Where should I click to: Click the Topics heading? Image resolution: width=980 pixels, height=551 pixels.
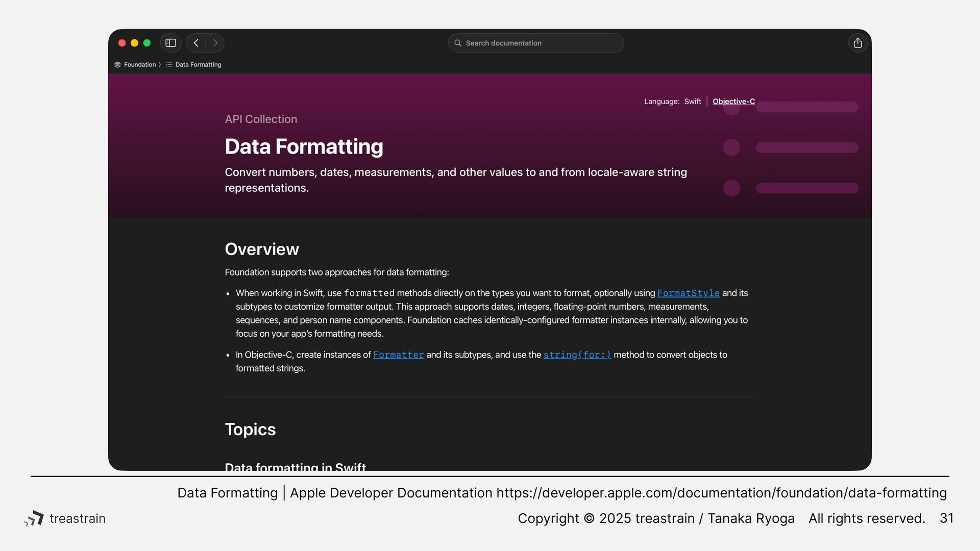250,430
